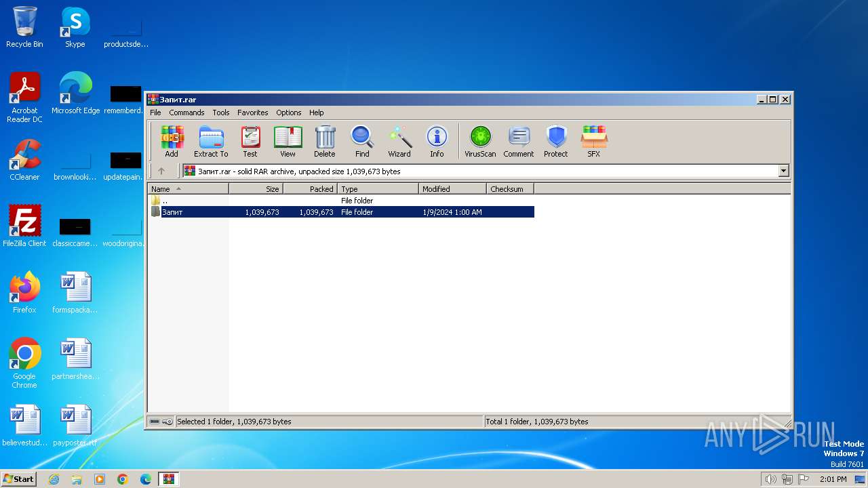Sort by the Name column header
This screenshot has width=868, height=488.
click(189, 189)
